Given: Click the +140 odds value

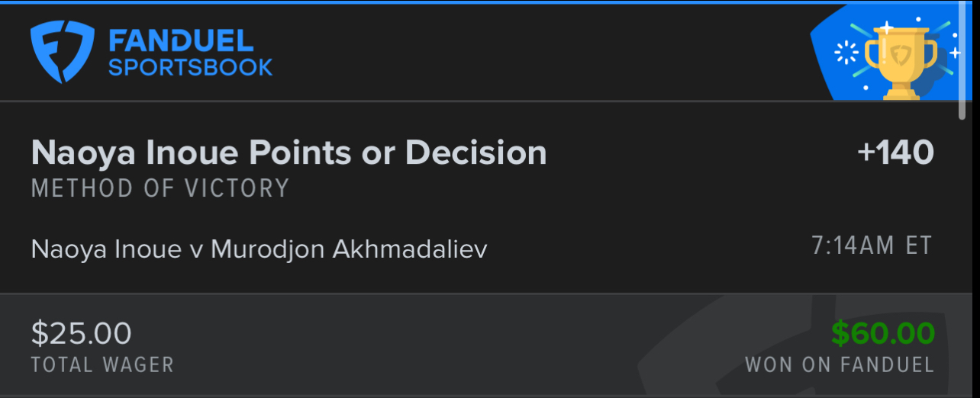Looking at the screenshot, I should [895, 153].
